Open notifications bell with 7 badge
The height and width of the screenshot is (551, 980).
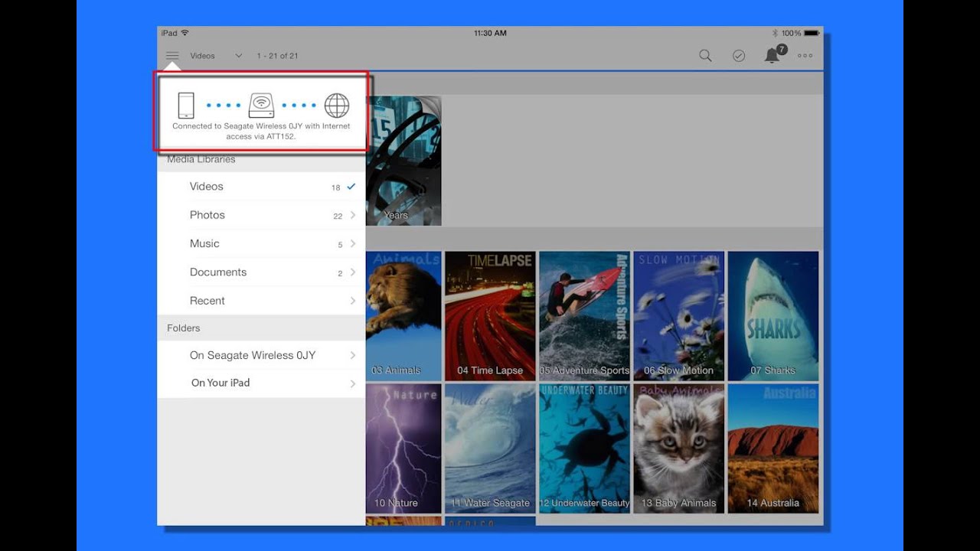774,54
